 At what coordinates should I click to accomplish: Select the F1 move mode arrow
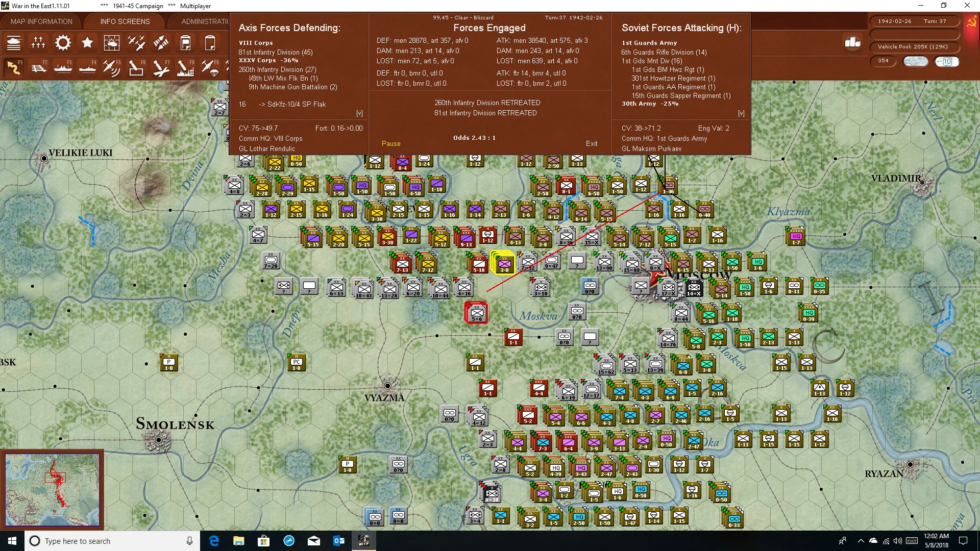(14, 67)
